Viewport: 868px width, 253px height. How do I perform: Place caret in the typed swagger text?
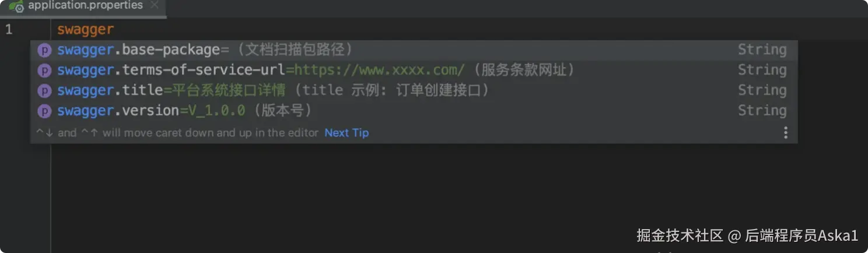click(85, 30)
